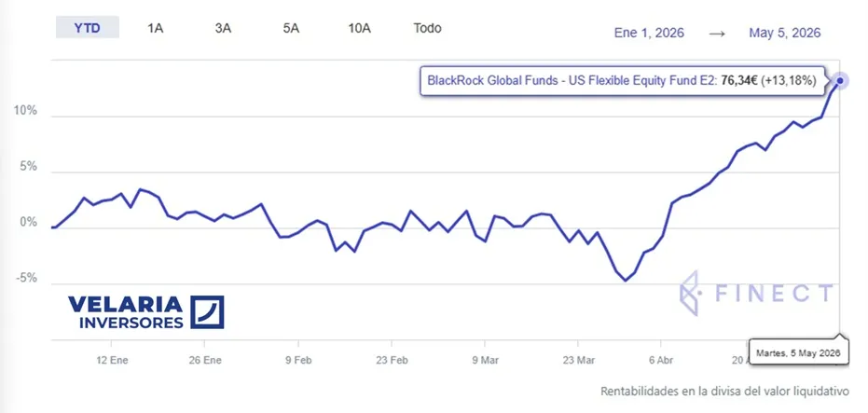Select the YTD time range tab
Screen dimensions: 868x413
click(88, 28)
